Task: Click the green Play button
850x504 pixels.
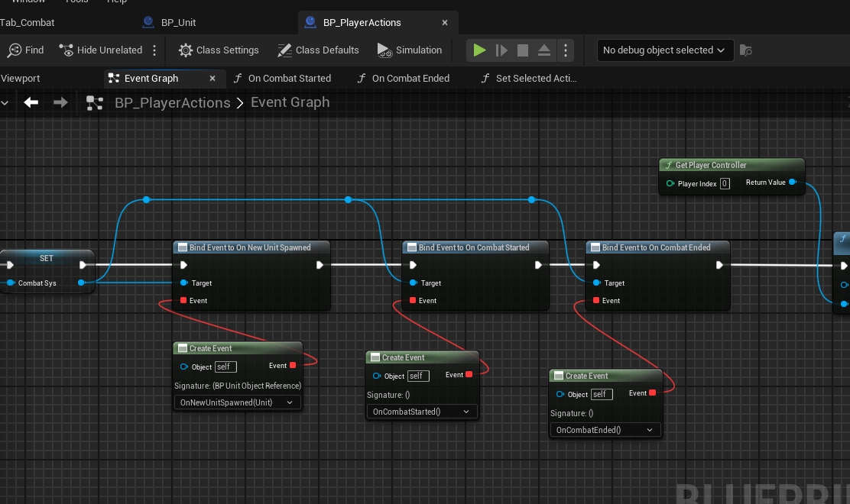Action: coord(479,50)
